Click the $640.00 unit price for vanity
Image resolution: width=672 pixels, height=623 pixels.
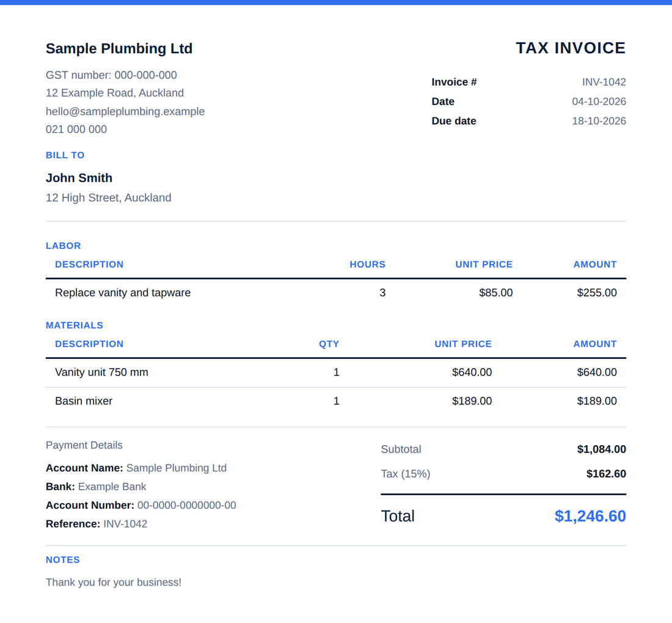point(472,372)
